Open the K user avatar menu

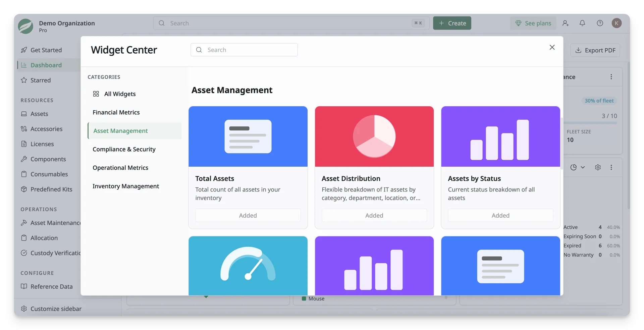pos(616,23)
